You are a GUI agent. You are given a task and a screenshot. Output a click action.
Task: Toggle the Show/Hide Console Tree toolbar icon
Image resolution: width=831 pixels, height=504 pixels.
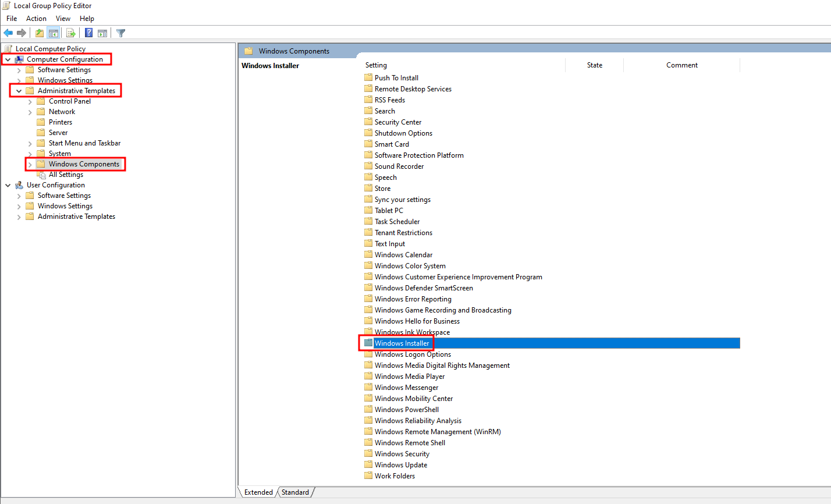coord(54,33)
